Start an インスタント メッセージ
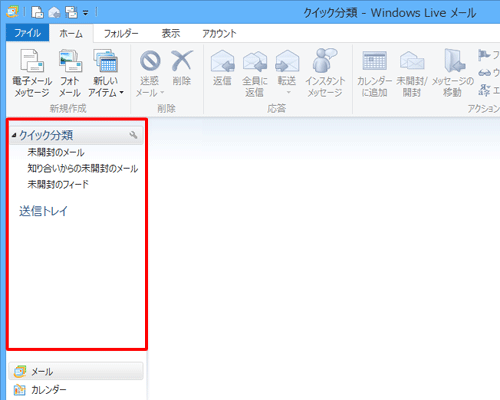The height and width of the screenshot is (400, 500). (x=325, y=73)
